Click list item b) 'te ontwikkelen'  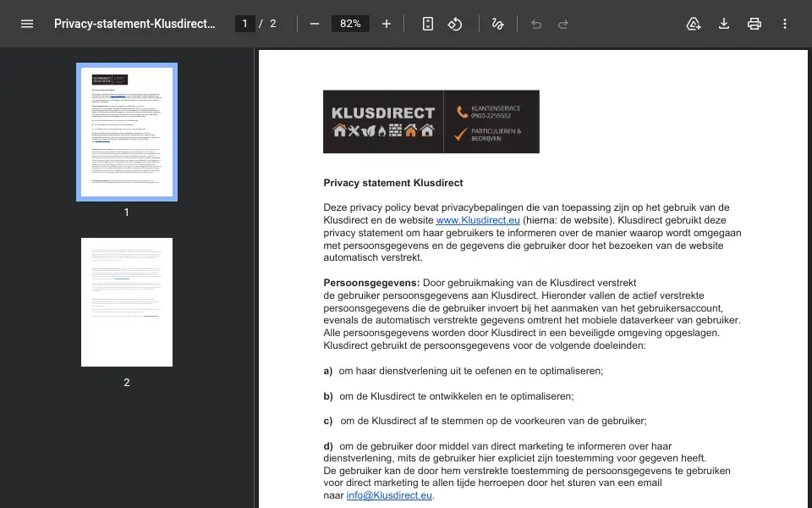coord(448,396)
